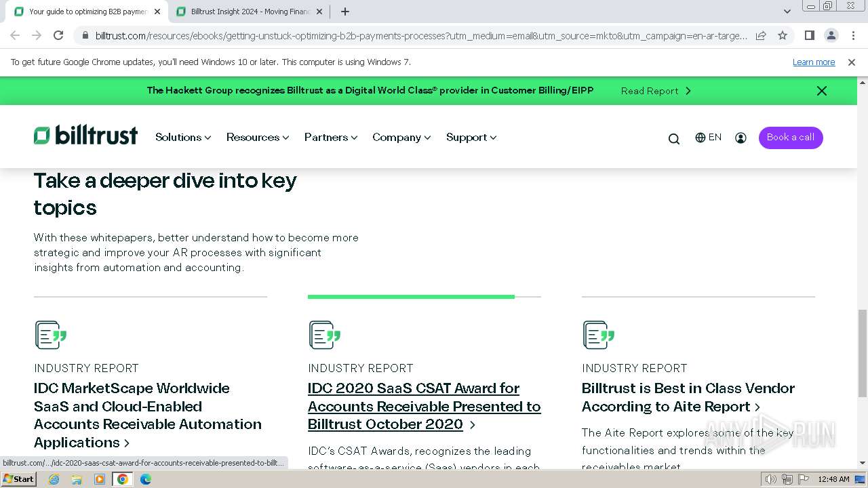Click the 12:48 AM taskbar clock
Screen dimensions: 868x488
point(833,479)
